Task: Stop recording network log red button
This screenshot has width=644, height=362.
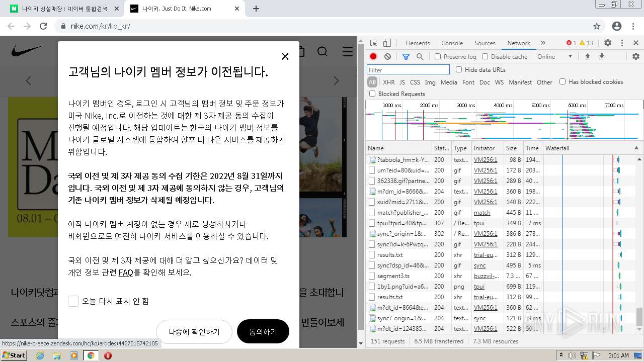Action: [373, 56]
